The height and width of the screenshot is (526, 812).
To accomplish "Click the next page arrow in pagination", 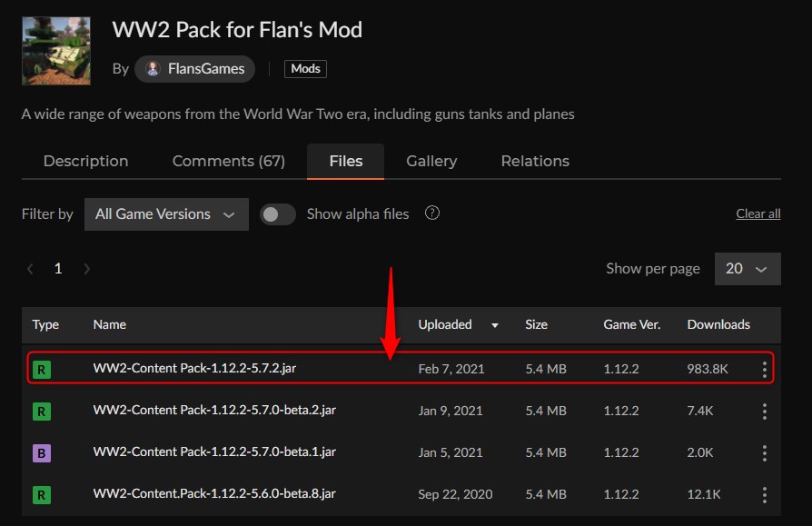I will tap(86, 268).
